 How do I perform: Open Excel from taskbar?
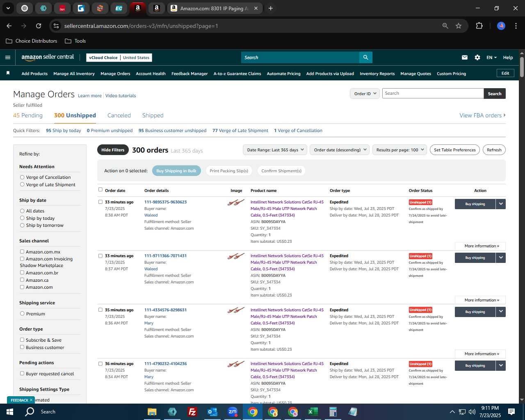[313, 412]
